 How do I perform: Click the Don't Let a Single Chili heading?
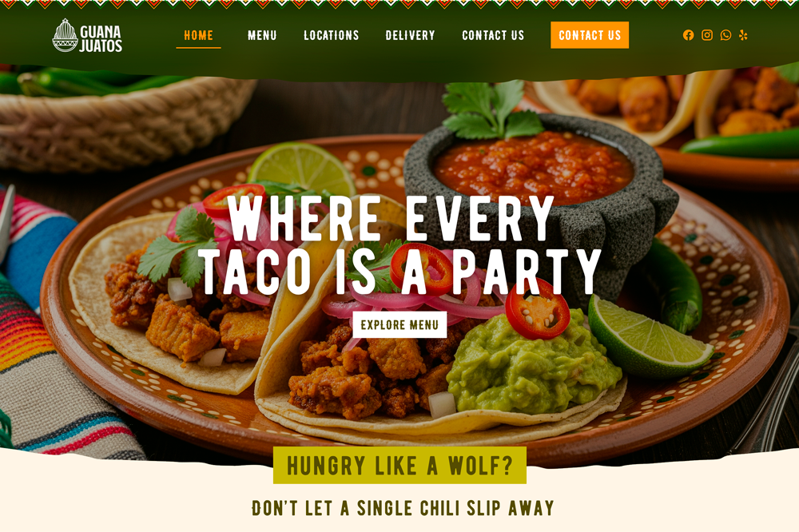pos(403,508)
